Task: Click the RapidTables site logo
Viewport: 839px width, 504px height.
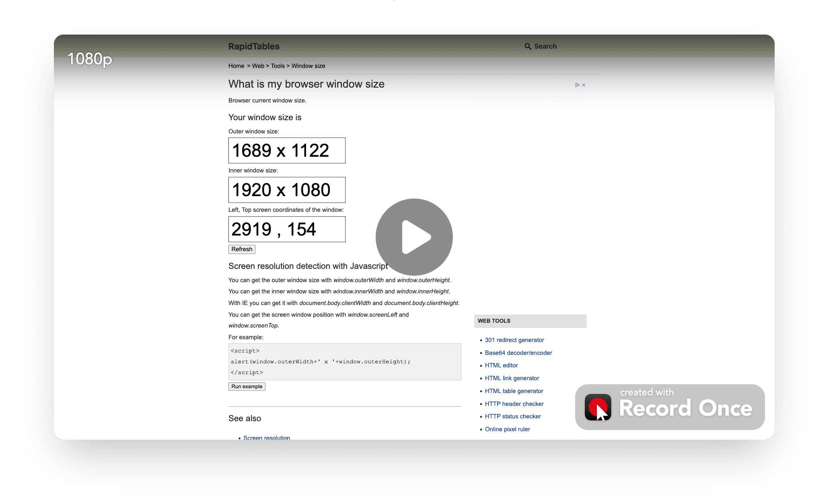Action: click(254, 47)
